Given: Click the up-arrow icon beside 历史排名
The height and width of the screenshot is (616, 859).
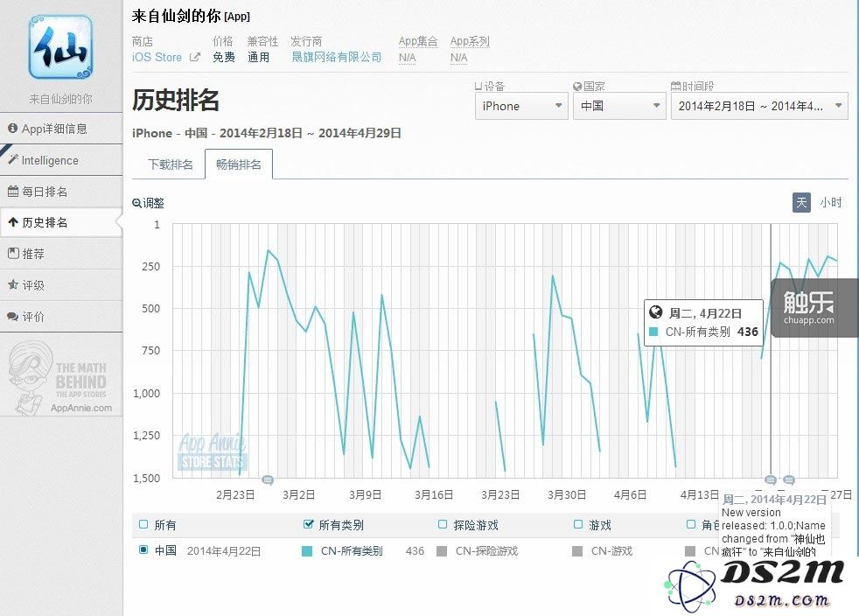Looking at the screenshot, I should click(x=12, y=222).
